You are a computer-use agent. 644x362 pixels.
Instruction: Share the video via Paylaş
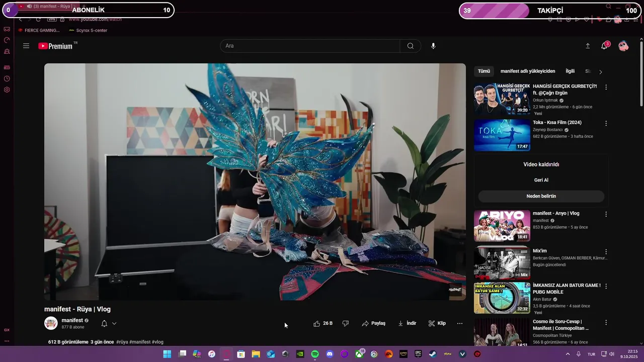(x=373, y=323)
